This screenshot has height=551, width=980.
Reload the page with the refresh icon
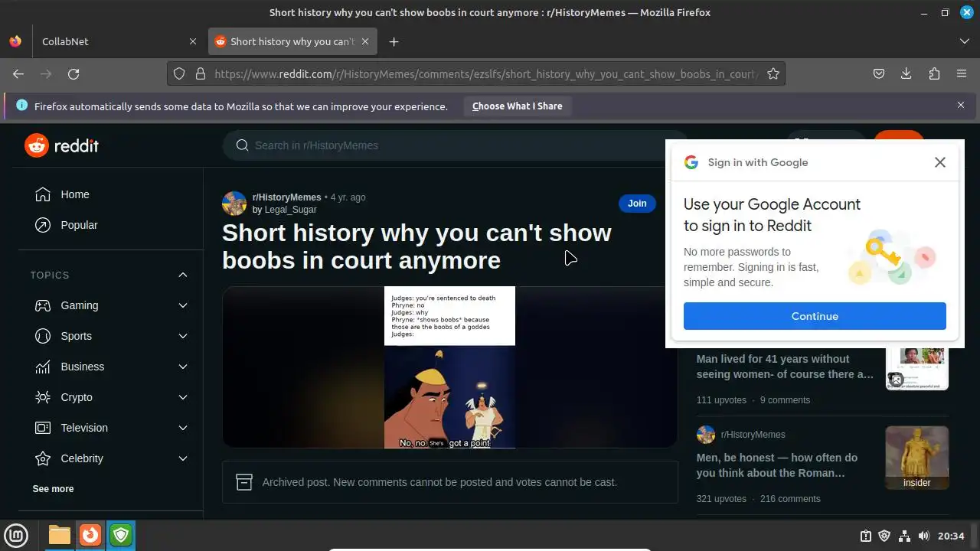tap(73, 73)
